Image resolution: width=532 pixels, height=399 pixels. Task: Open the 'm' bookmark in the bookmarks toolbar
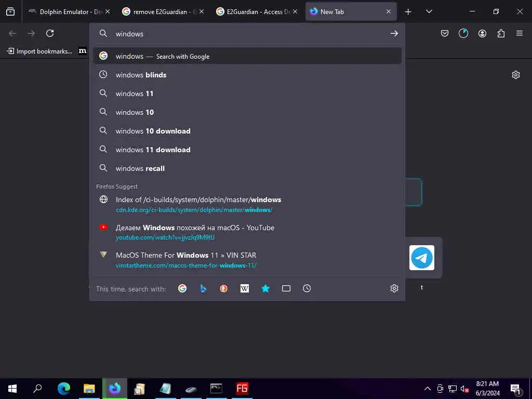[83, 51]
